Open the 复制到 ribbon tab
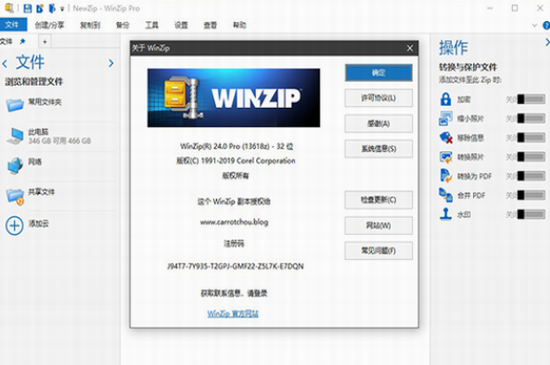 pyautogui.click(x=90, y=25)
